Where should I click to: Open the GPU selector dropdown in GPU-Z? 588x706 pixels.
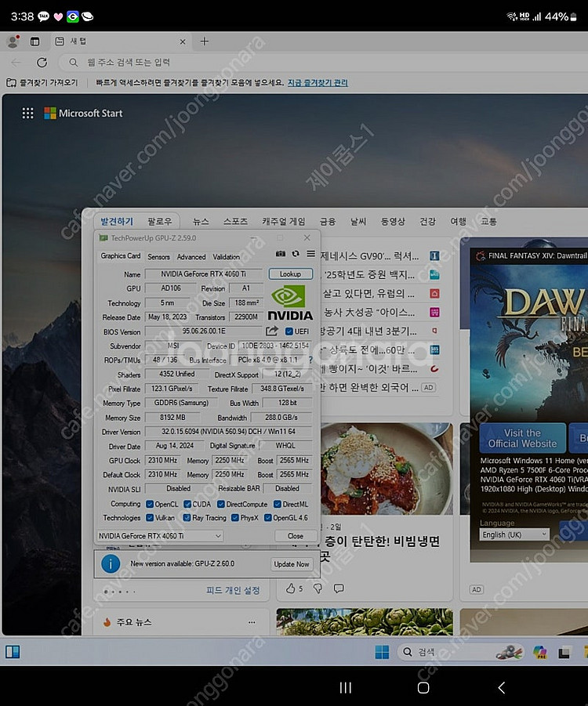[160, 536]
